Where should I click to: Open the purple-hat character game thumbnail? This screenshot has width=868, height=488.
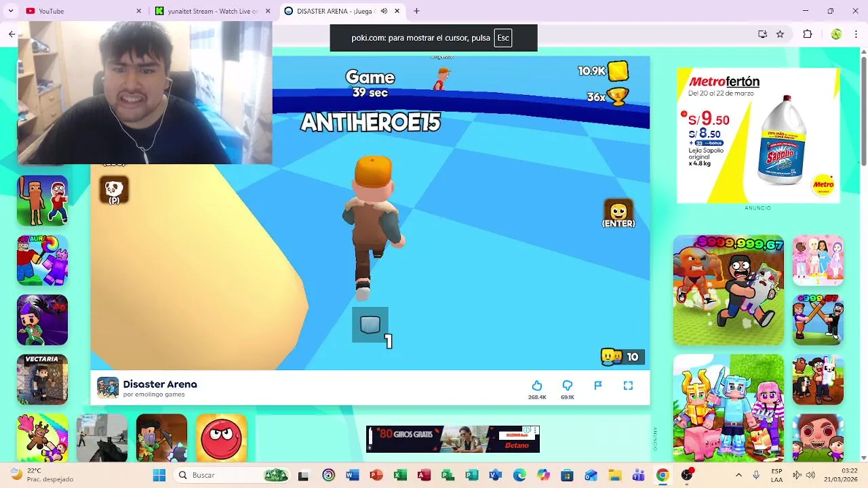[42, 320]
